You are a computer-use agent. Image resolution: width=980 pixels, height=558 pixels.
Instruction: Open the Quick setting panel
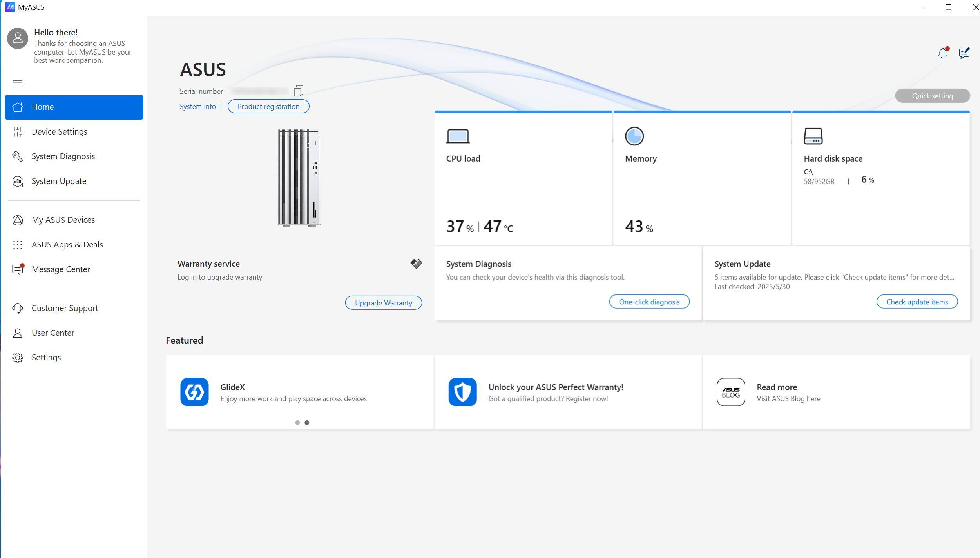932,96
